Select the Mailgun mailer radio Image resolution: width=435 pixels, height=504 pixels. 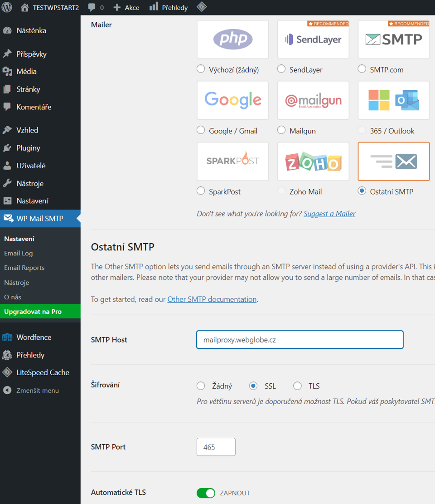281,130
